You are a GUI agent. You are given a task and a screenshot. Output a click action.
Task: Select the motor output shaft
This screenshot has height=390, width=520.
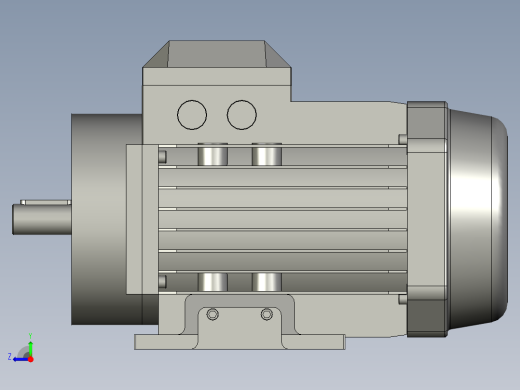point(42,219)
